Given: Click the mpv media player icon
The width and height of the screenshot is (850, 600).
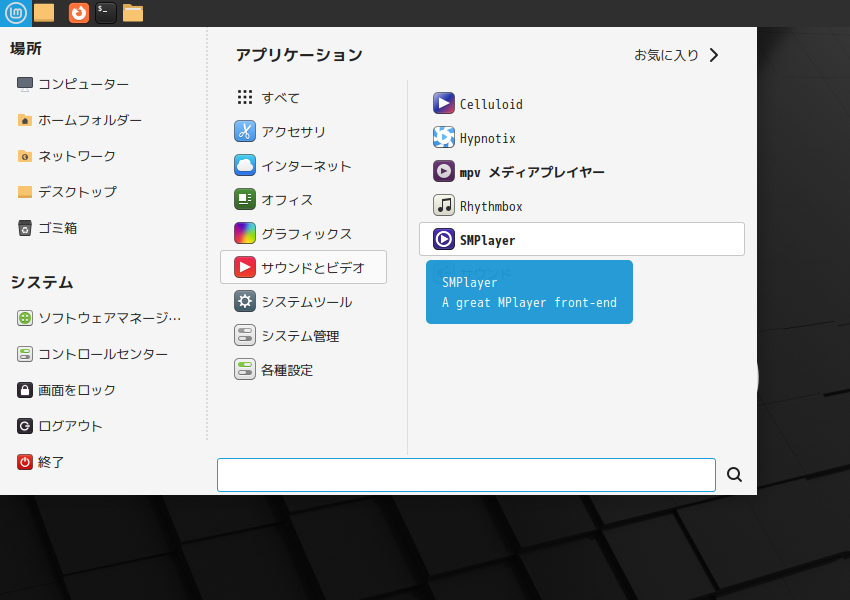Looking at the screenshot, I should coord(443,171).
